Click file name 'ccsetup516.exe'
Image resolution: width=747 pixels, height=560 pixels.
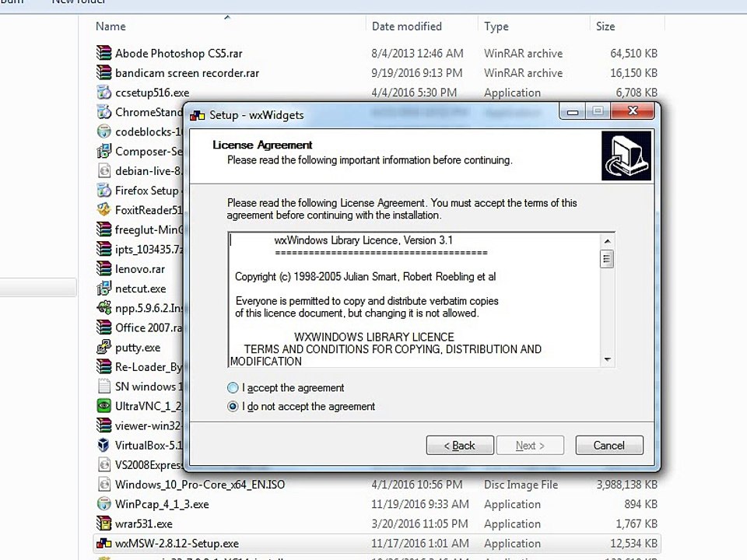click(x=153, y=93)
